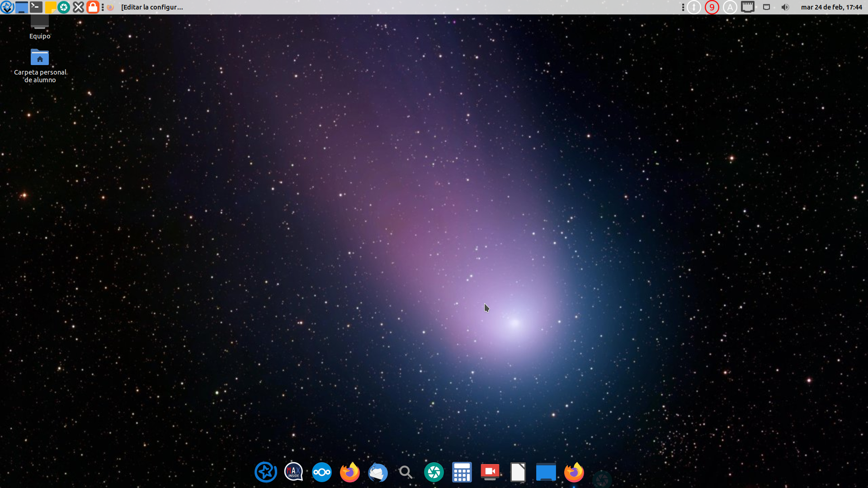Select the 'Carpeta personal de alumno' folder
This screenshot has width=868, height=488.
point(40,66)
